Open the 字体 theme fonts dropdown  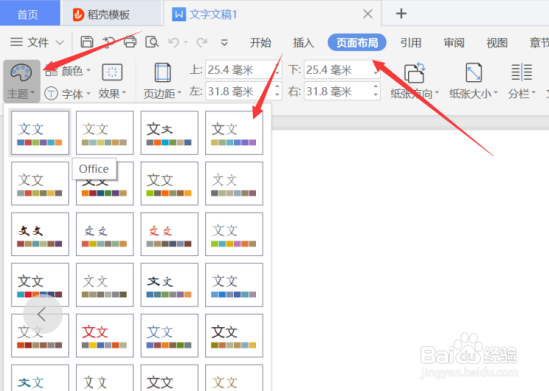[x=68, y=93]
